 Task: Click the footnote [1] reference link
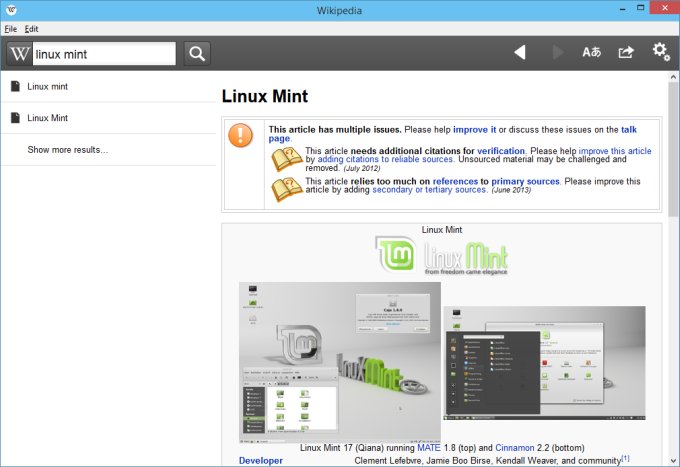click(625, 458)
